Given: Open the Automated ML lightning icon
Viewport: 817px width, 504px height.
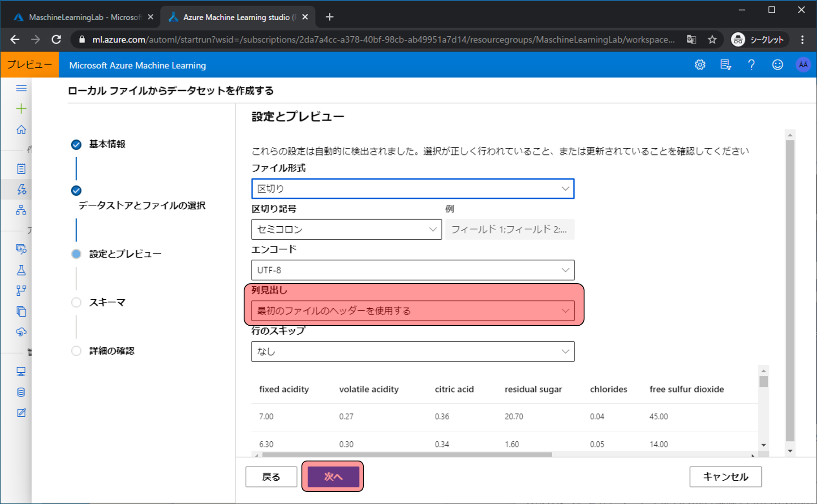Looking at the screenshot, I should [21, 189].
